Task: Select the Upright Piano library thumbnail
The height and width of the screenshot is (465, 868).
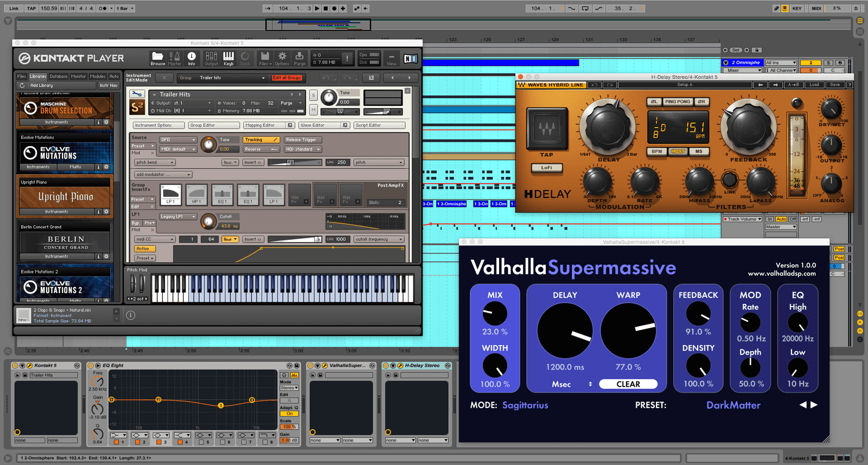Action: (x=65, y=197)
